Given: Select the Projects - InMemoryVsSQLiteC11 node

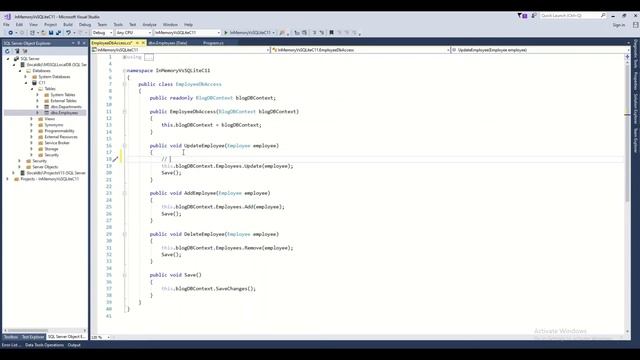Looking at the screenshot, I should click(x=50, y=179).
